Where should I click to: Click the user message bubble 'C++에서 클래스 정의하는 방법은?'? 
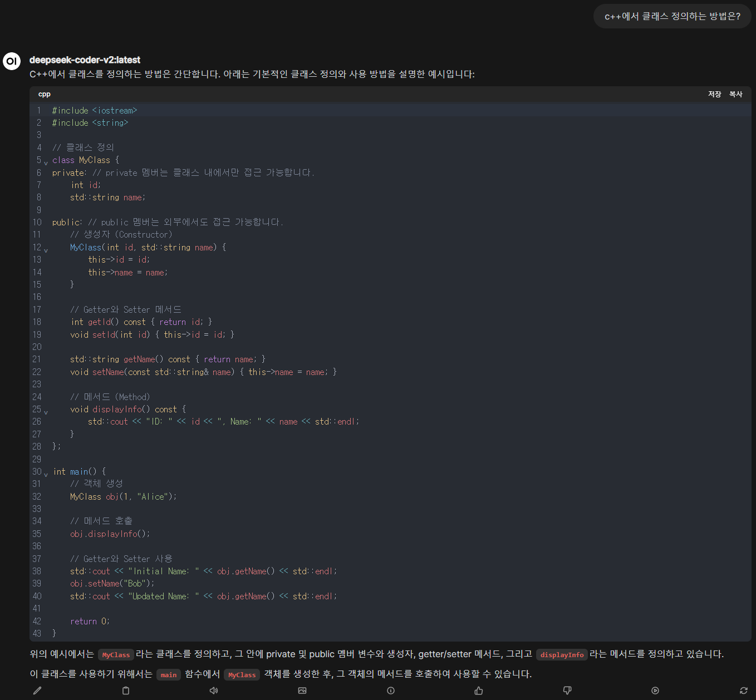tap(672, 16)
